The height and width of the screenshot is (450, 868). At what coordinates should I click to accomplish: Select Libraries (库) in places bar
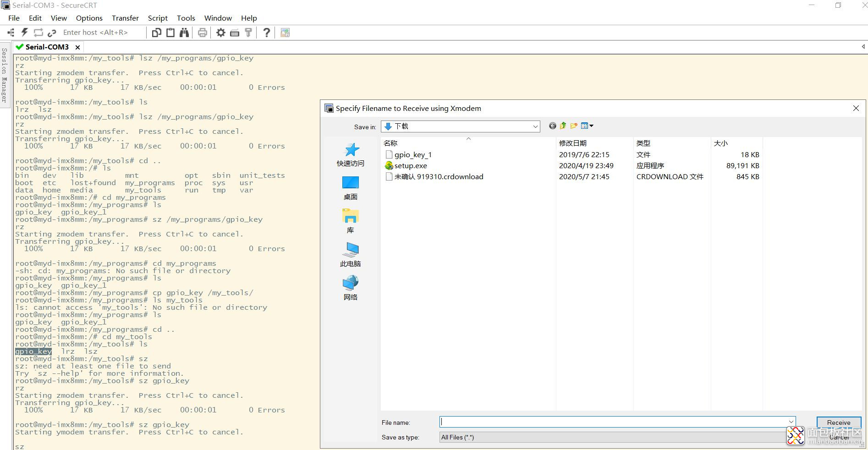(x=351, y=222)
